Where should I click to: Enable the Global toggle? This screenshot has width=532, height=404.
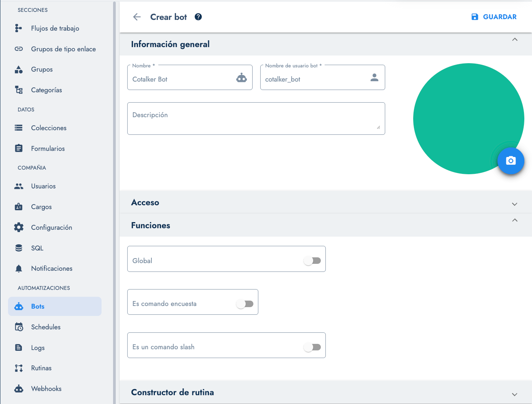(x=312, y=260)
